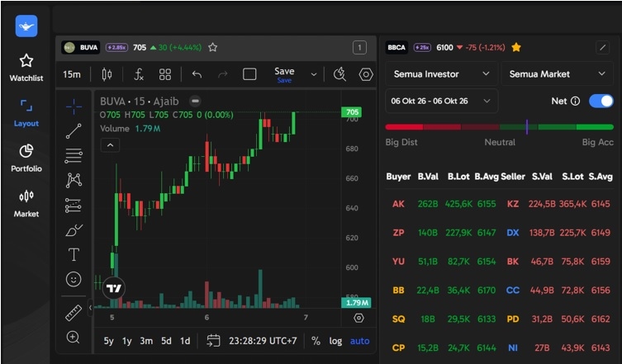
Task: Click the Buyer column header
Action: 398,177
